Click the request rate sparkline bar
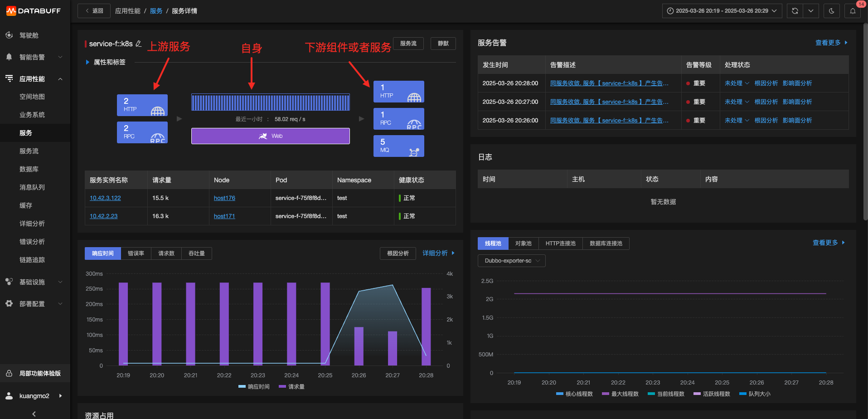 point(271,102)
